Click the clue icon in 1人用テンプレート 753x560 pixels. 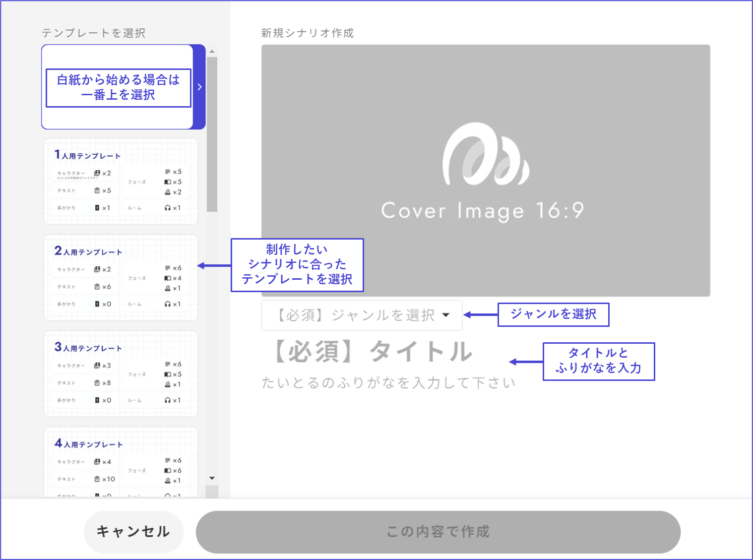pos(97,208)
